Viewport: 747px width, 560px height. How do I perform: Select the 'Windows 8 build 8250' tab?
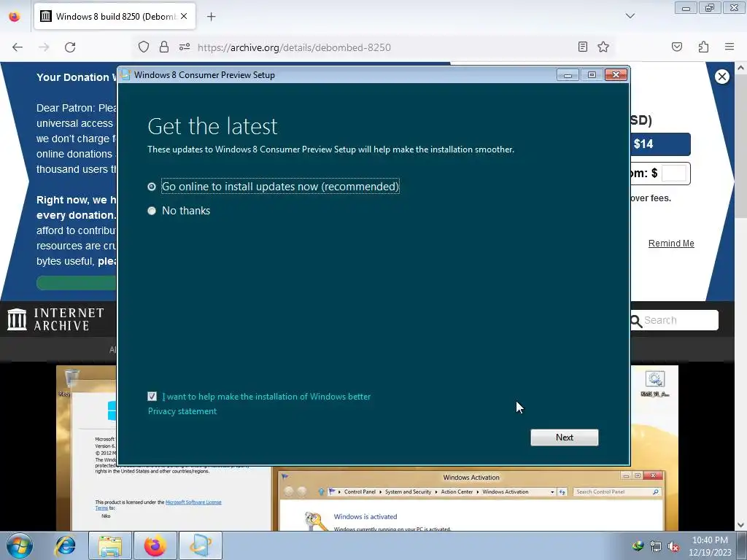coord(115,17)
